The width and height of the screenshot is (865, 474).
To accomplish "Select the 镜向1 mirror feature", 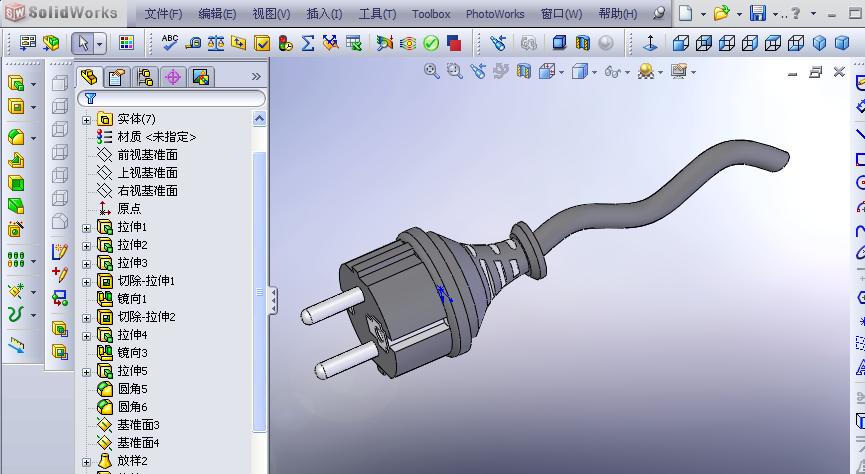I will click(132, 299).
